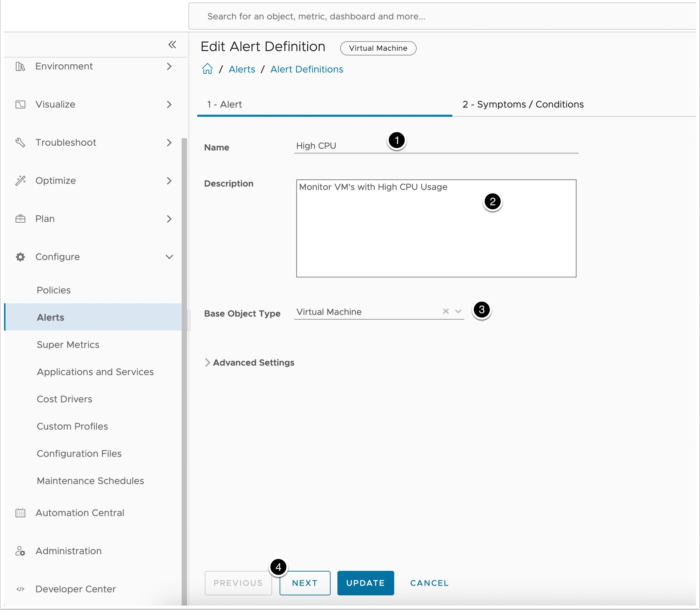Viewport: 700px width, 610px height.
Task: Click the UPDATE button
Action: coord(366,583)
